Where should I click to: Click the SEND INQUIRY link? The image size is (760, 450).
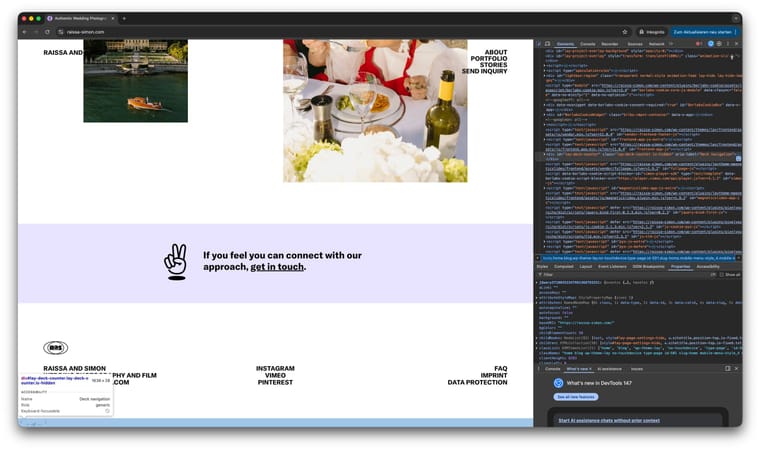coord(484,71)
